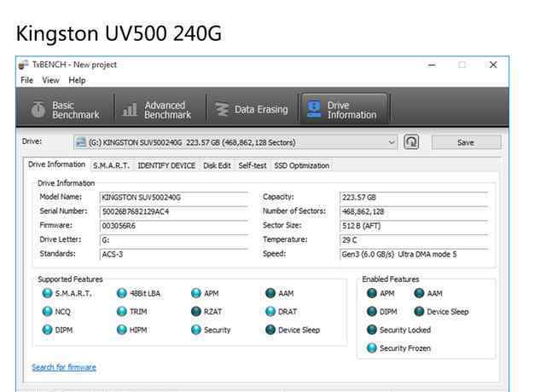Minimize the TxBENCH window
The width and height of the screenshot is (546, 392).
click(x=432, y=65)
